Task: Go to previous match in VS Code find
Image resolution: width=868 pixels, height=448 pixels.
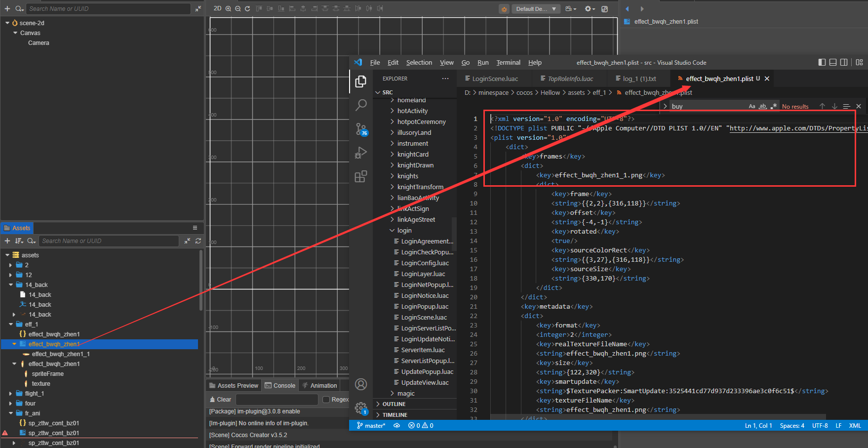Action: [822, 106]
